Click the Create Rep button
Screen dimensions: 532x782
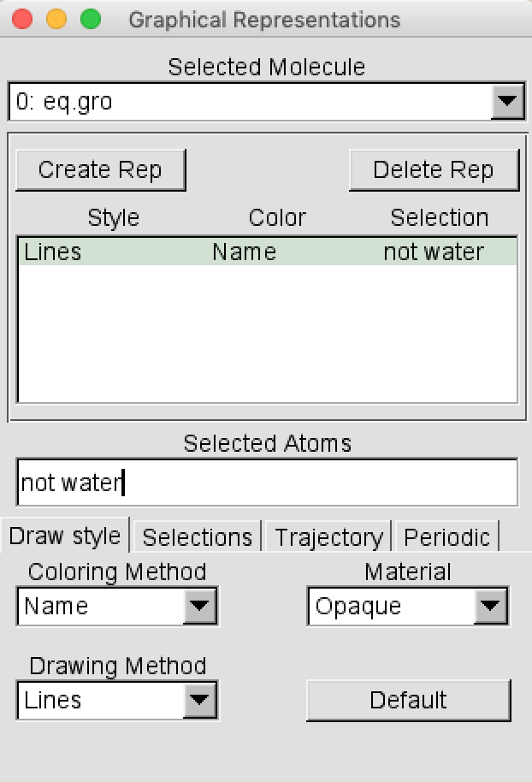pos(100,169)
